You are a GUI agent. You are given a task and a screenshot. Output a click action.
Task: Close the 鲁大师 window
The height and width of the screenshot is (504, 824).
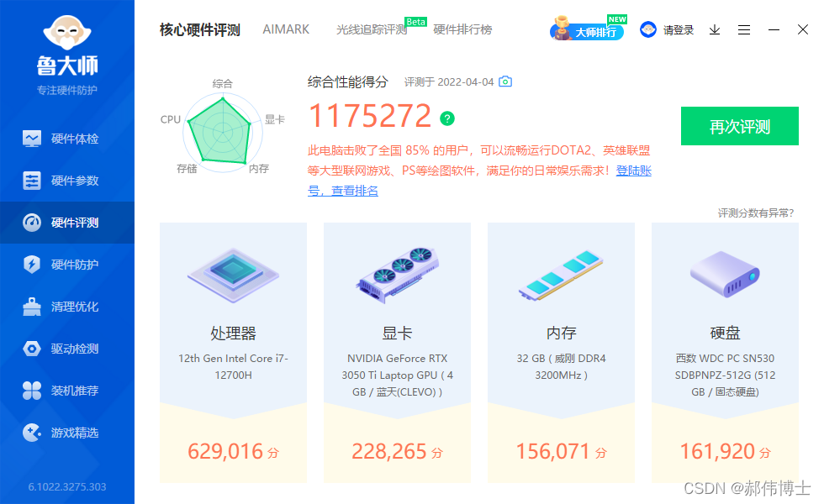(x=803, y=29)
